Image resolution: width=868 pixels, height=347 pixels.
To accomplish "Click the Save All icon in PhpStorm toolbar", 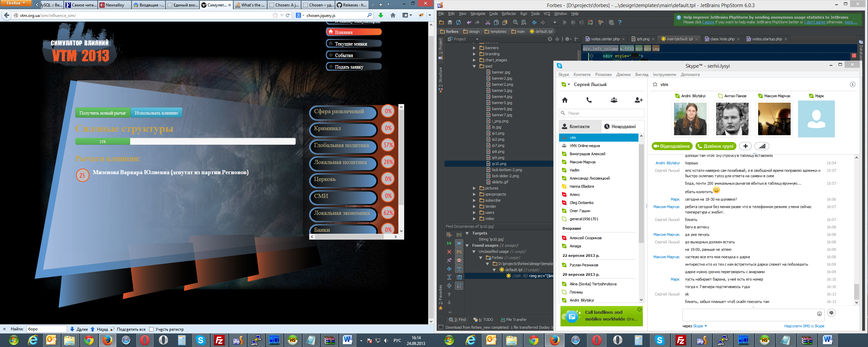I will point(450,22).
